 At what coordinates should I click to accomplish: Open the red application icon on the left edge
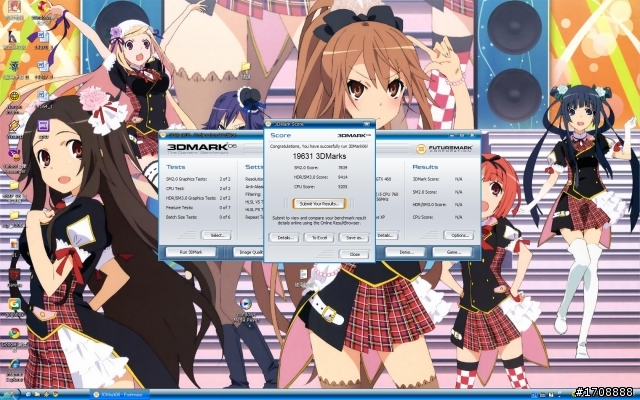point(14,275)
